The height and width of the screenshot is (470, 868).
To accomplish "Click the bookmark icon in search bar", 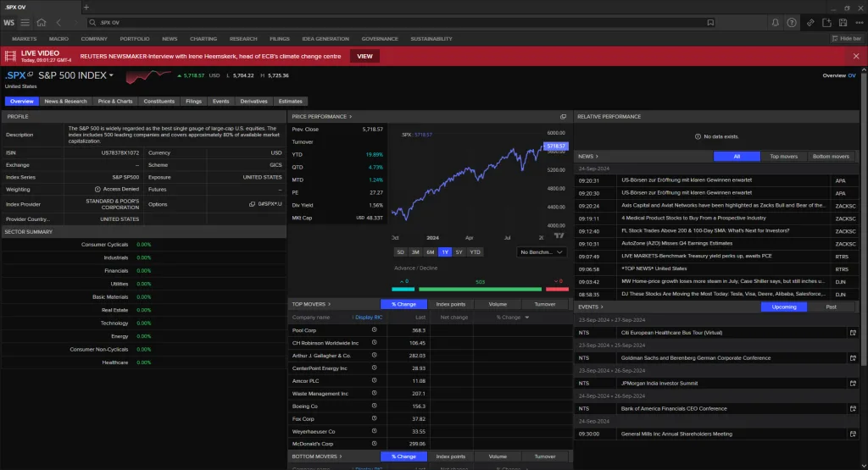I will tap(710, 23).
